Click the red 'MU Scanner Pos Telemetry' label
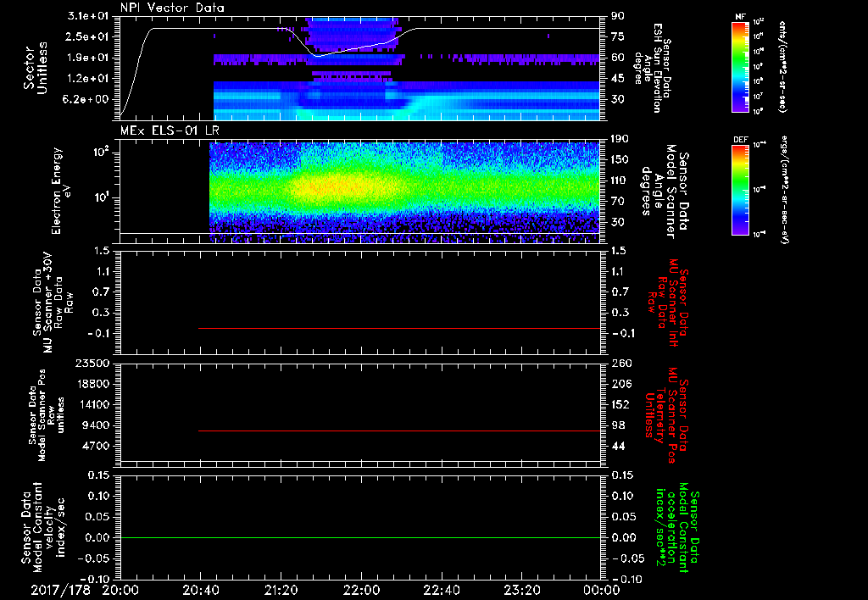The image size is (868, 600). point(666,415)
